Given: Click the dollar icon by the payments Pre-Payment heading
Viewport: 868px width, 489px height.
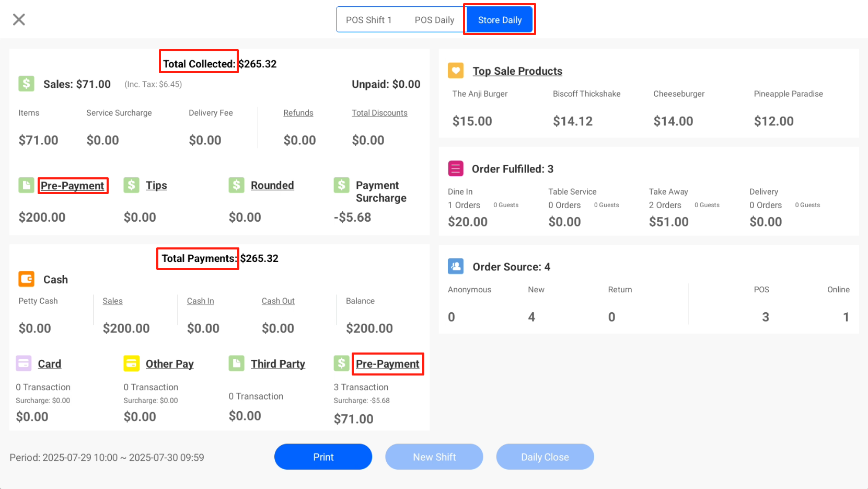Looking at the screenshot, I should pos(342,363).
